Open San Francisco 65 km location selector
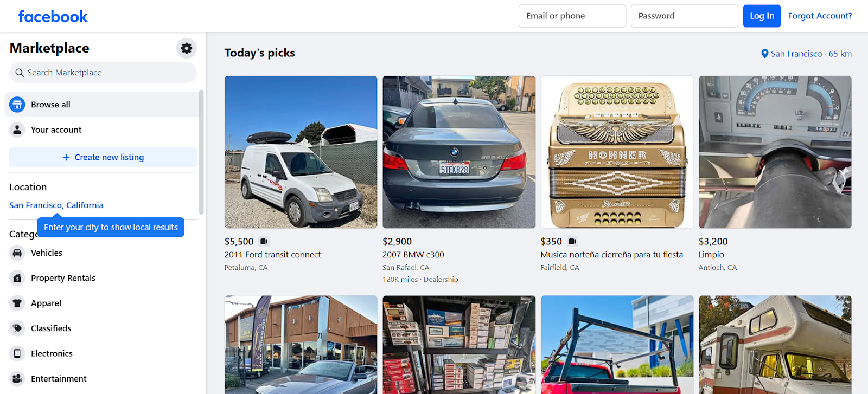This screenshot has height=394, width=868. [806, 54]
